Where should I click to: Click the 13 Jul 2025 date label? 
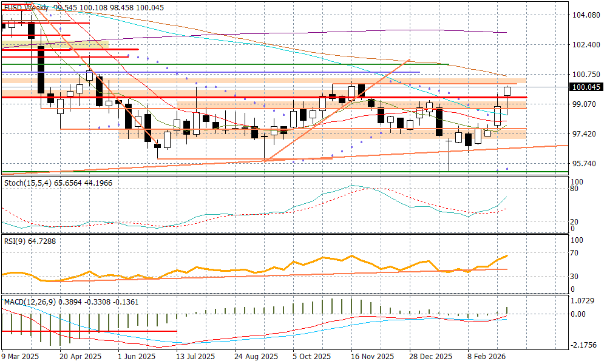tap(195, 357)
